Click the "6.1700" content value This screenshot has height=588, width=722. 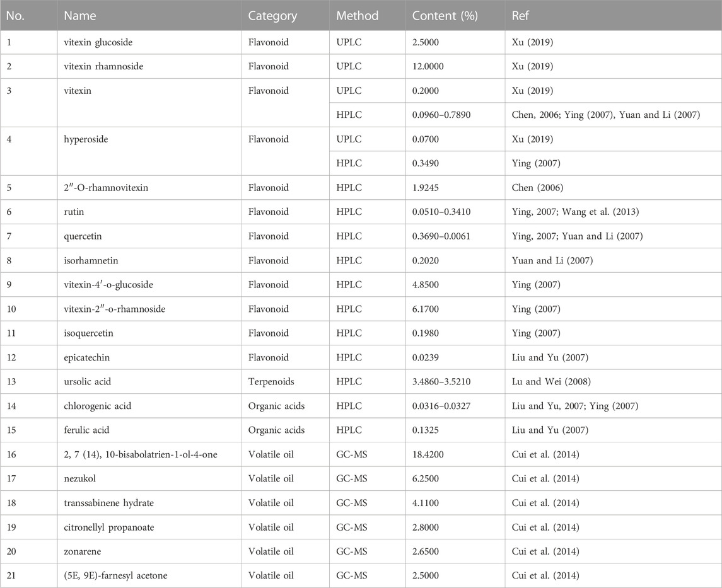pos(426,309)
